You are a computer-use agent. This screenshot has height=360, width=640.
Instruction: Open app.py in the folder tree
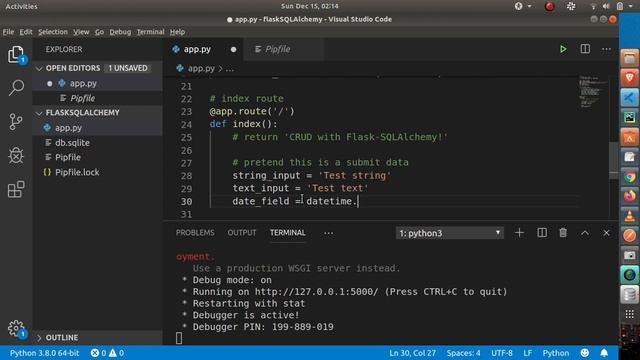point(98,128)
